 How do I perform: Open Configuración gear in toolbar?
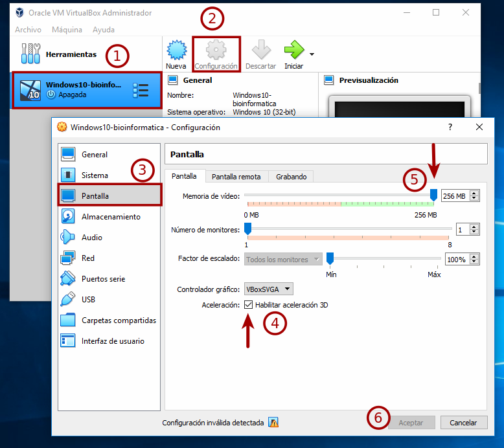coord(216,54)
